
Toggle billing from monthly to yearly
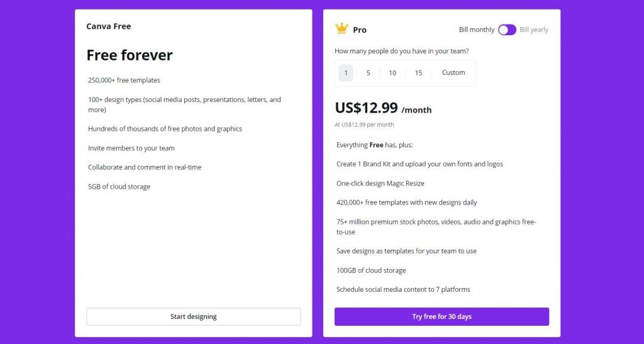(508, 30)
